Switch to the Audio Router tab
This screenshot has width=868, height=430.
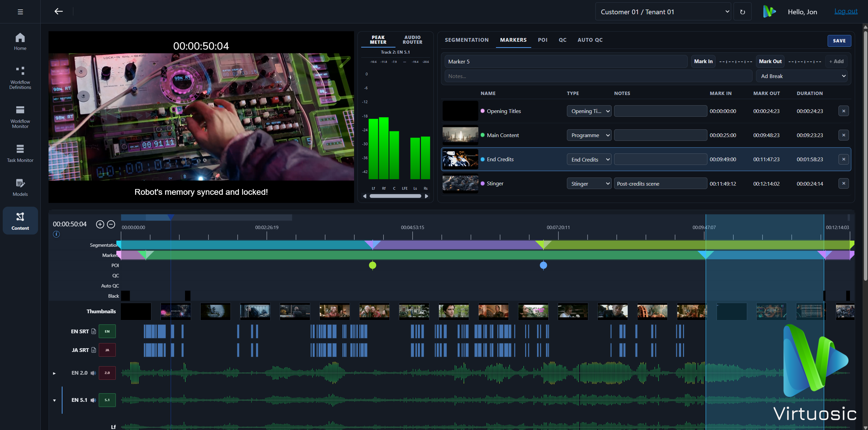click(412, 40)
